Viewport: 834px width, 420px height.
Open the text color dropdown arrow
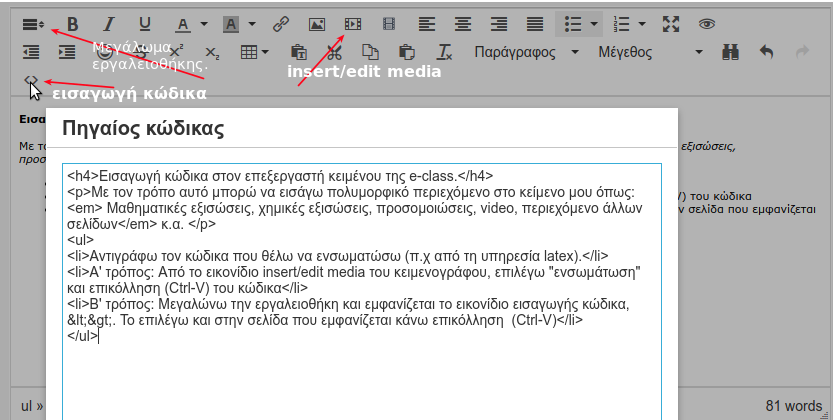point(204,24)
